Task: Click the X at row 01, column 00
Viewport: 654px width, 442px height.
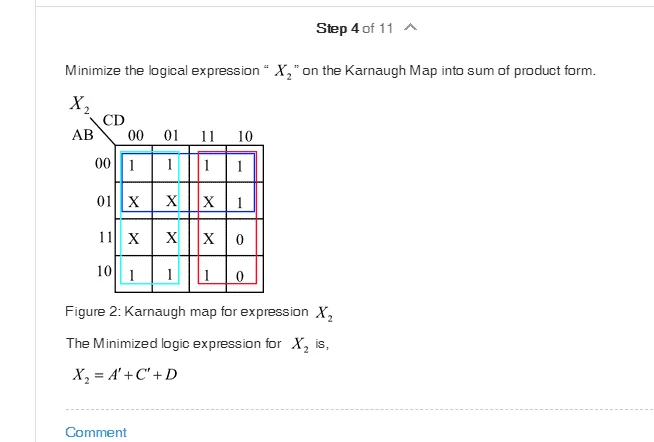Action: pyautogui.click(x=133, y=202)
